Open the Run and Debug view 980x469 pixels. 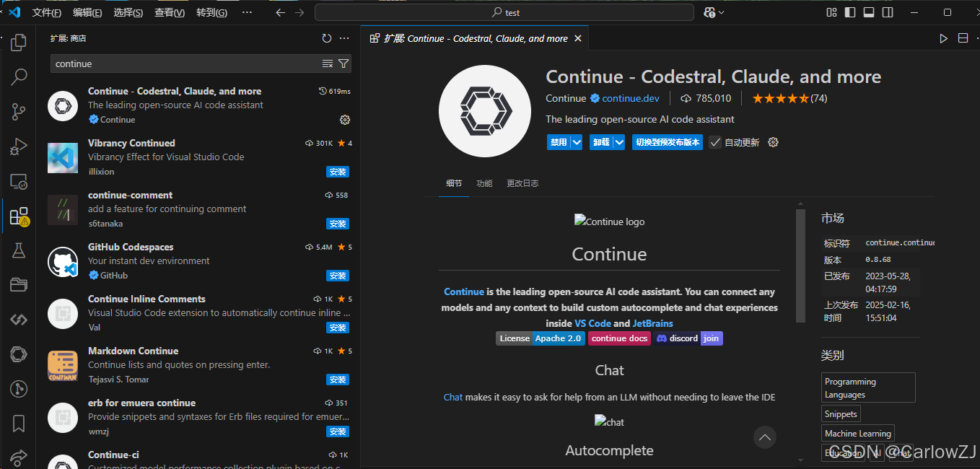(19, 146)
